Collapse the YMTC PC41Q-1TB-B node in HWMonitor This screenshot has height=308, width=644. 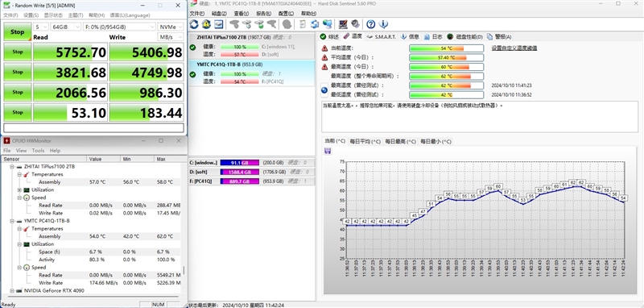(x=12, y=221)
